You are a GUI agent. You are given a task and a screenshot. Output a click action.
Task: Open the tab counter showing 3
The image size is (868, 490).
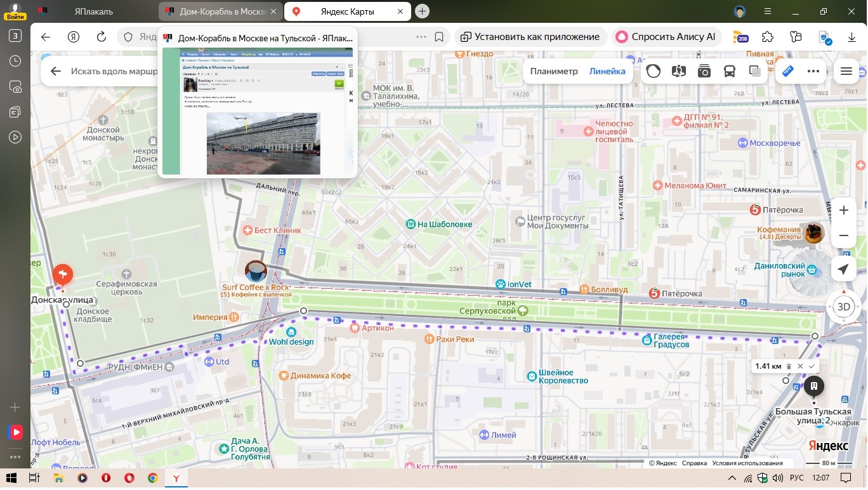[15, 36]
